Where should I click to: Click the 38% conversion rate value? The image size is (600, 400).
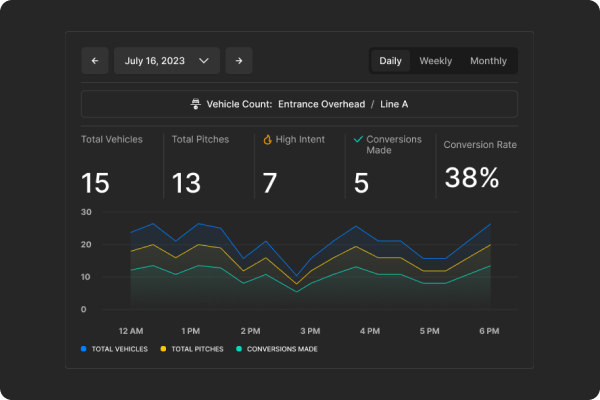pos(472,178)
